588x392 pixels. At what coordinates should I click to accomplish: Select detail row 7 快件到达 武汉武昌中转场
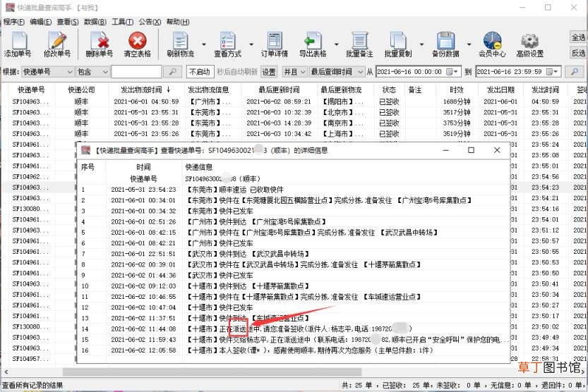(x=293, y=254)
